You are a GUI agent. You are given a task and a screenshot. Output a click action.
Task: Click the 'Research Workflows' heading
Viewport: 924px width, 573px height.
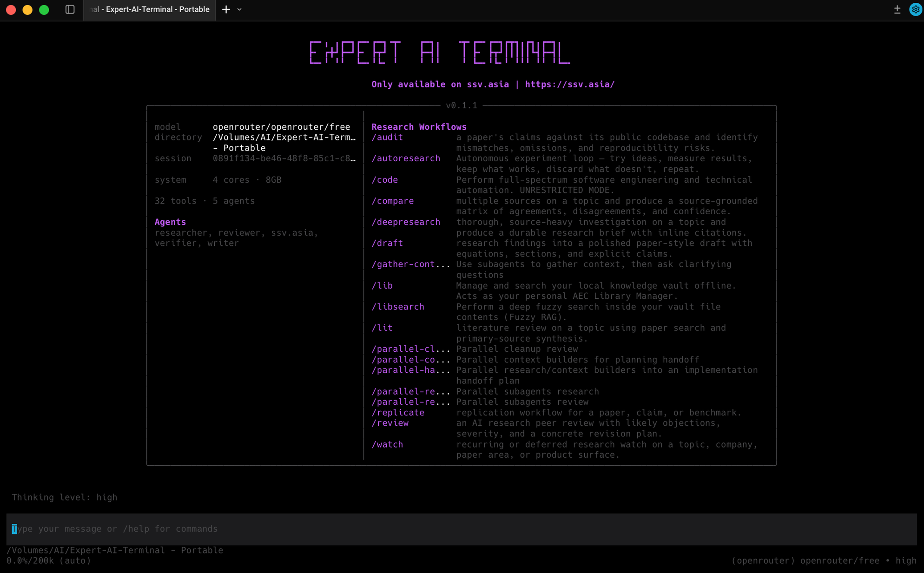click(419, 127)
